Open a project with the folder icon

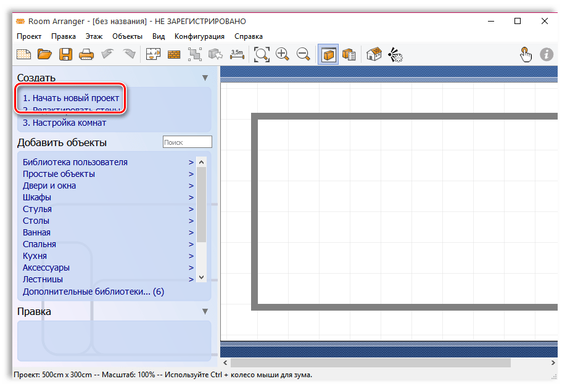click(44, 54)
